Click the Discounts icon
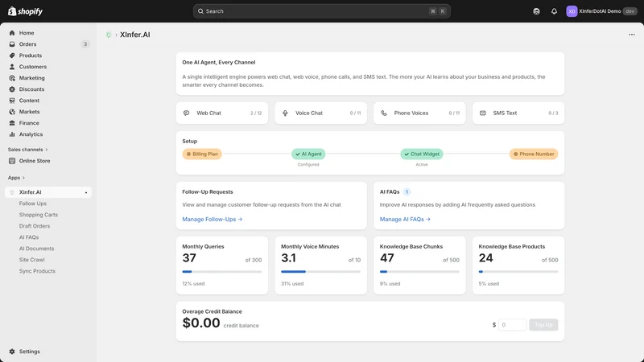644x362 pixels. coord(12,89)
